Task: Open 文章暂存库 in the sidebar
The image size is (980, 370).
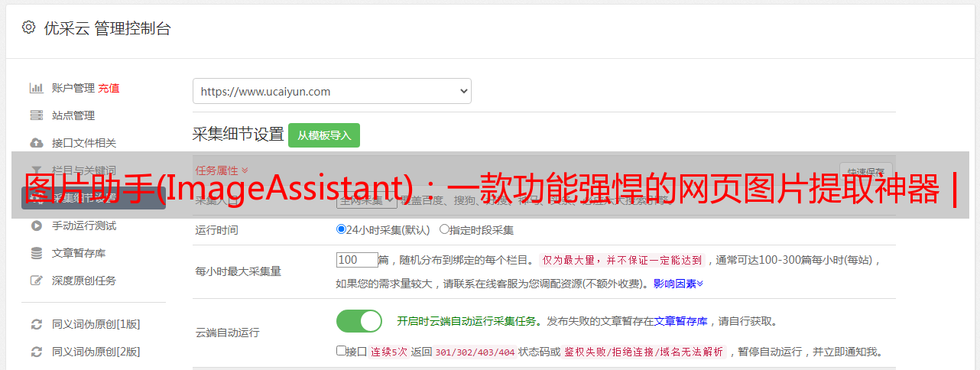Action: (x=79, y=253)
